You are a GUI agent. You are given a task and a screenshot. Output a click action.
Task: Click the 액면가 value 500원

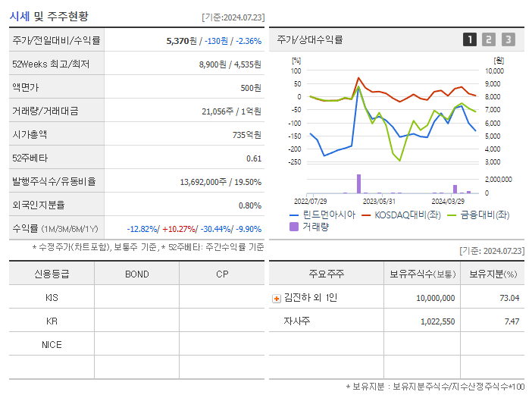point(251,88)
